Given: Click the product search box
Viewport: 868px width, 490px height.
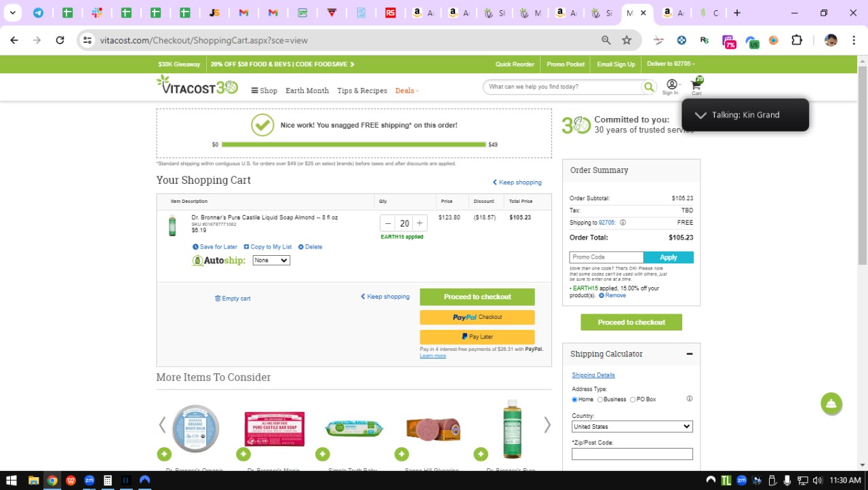Looking at the screenshot, I should point(562,87).
